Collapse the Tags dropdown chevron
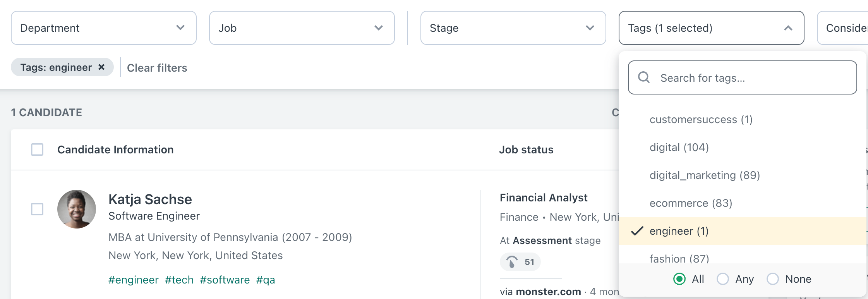The width and height of the screenshot is (868, 299). tap(788, 28)
